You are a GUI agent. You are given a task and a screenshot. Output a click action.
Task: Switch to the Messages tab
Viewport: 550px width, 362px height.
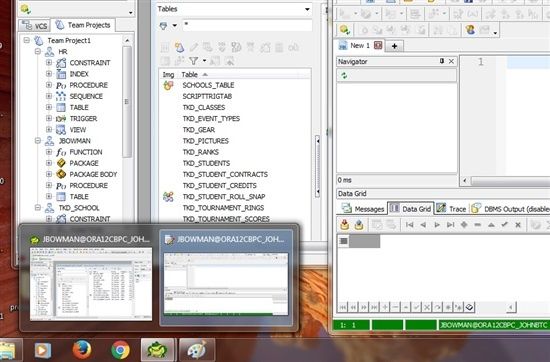[x=363, y=209]
